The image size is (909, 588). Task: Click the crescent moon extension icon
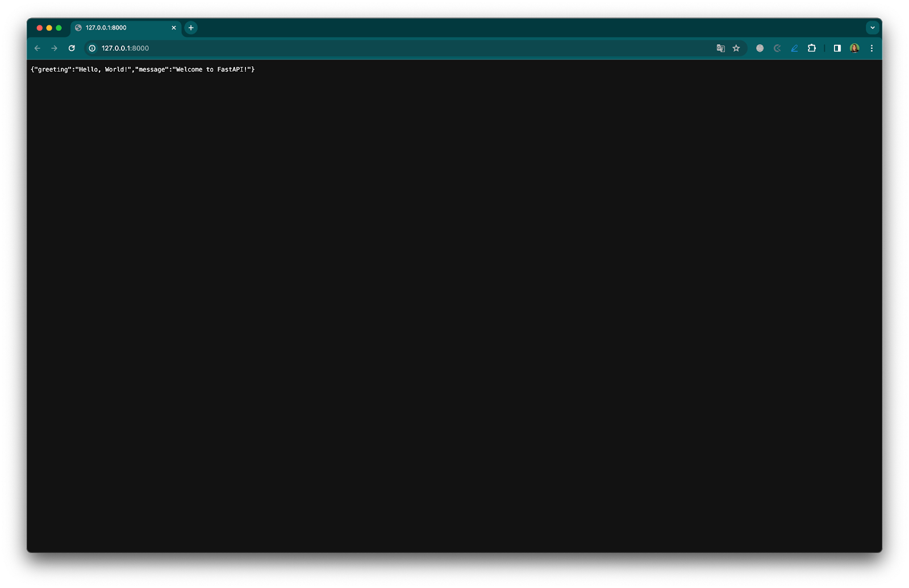click(777, 48)
